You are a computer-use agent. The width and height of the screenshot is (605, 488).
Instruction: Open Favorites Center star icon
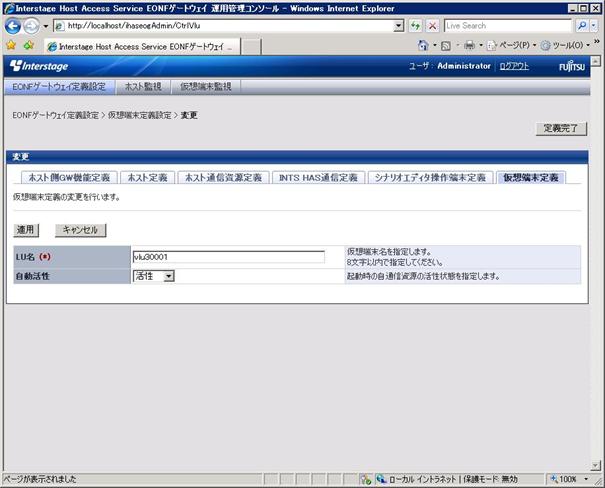click(x=11, y=46)
